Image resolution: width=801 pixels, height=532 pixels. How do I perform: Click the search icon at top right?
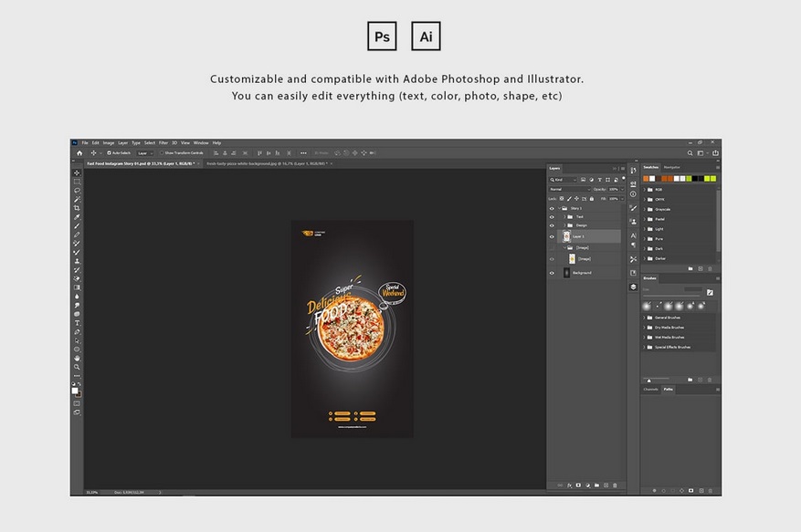[691, 153]
